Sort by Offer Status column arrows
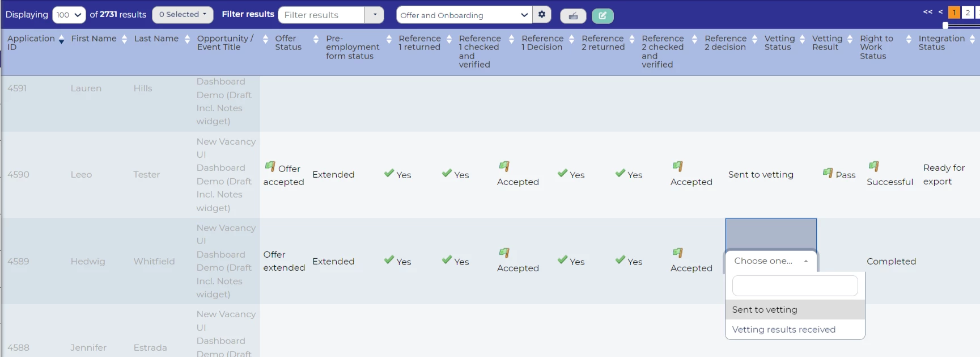The image size is (980, 357). tap(316, 39)
